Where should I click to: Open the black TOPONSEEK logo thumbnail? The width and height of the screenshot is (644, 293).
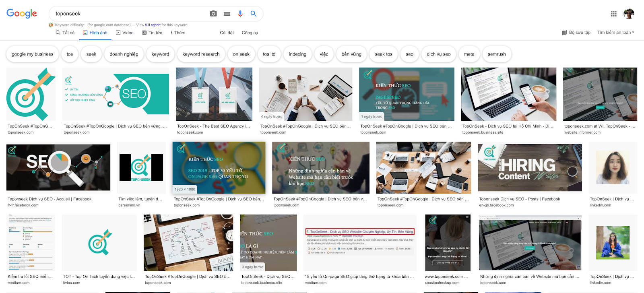click(x=141, y=167)
